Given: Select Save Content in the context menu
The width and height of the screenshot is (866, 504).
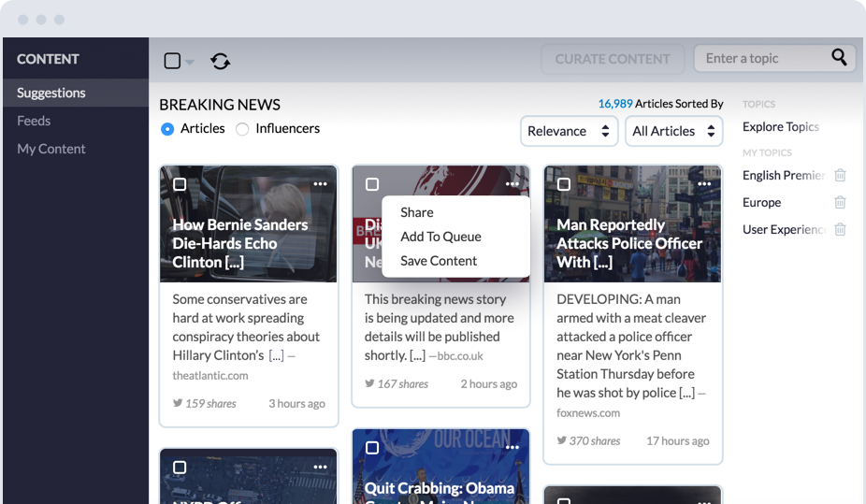Looking at the screenshot, I should 439,261.
